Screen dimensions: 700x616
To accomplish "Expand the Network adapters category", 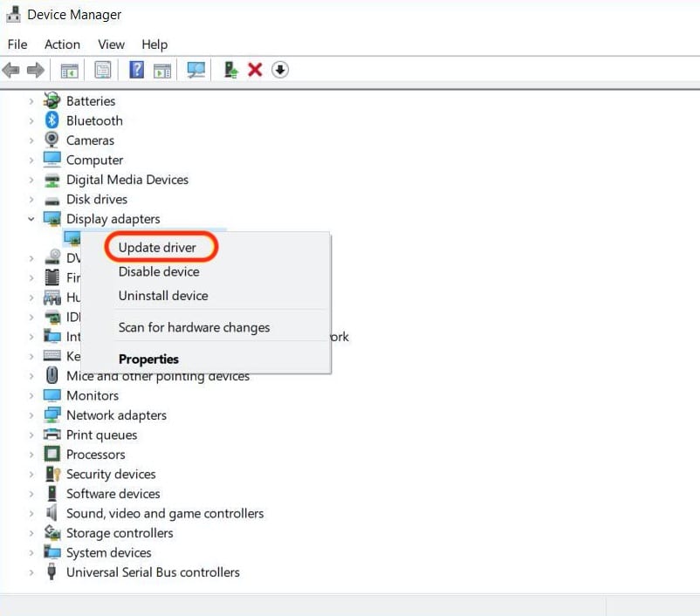I will pos(31,415).
